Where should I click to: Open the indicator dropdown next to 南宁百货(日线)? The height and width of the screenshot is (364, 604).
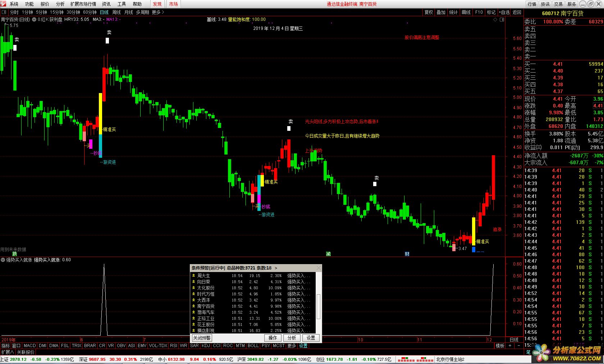point(34,19)
